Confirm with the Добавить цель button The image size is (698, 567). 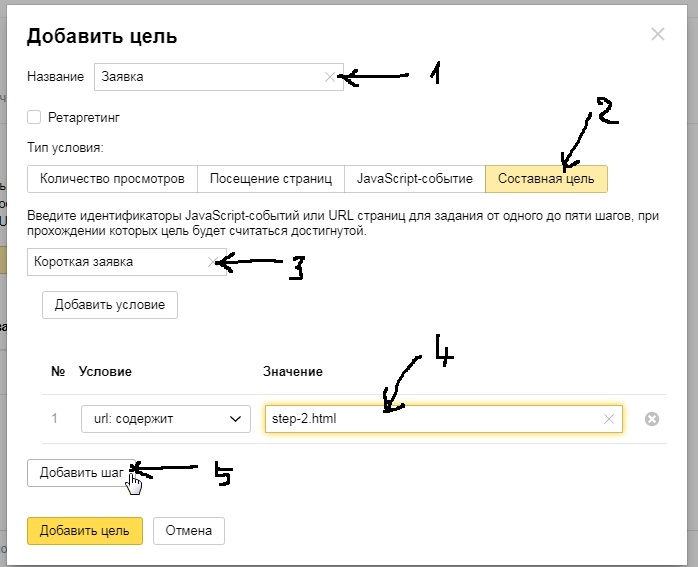[85, 530]
